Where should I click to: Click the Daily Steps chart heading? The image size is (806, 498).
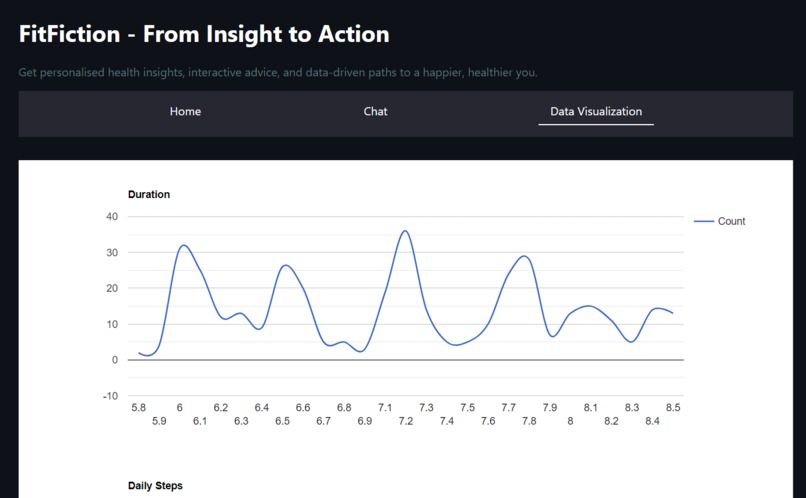[x=155, y=486]
